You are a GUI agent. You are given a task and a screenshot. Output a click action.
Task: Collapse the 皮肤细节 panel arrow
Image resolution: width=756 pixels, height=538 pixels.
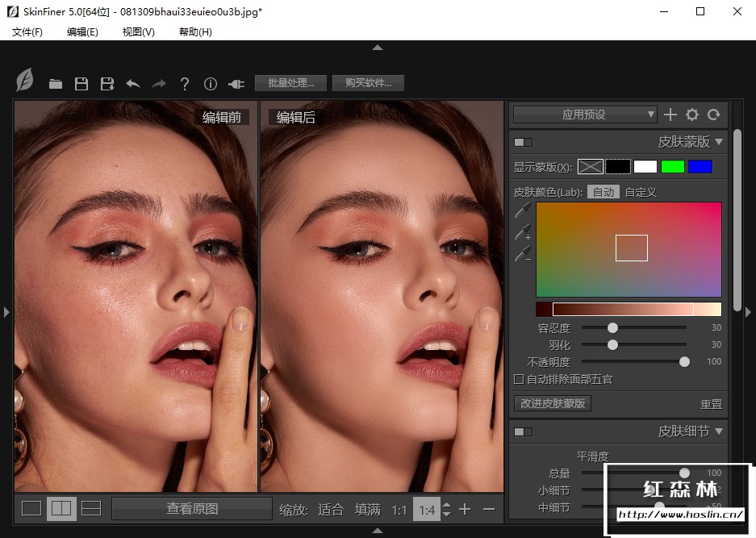(x=719, y=432)
